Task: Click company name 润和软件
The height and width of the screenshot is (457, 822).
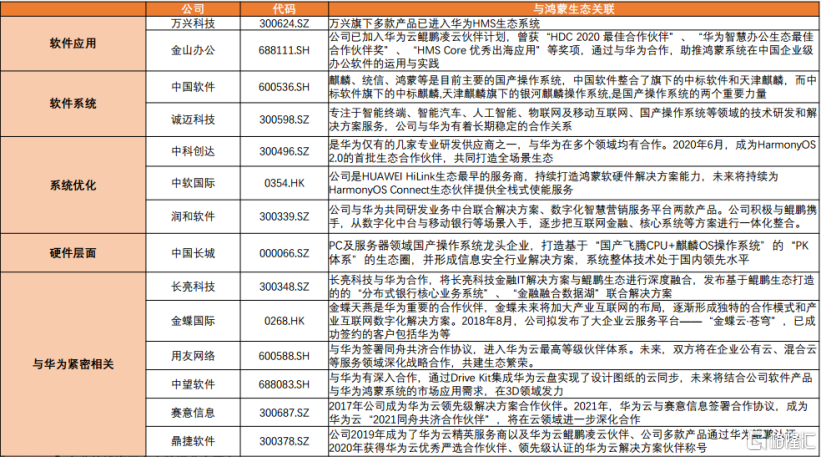Action: click(x=193, y=216)
